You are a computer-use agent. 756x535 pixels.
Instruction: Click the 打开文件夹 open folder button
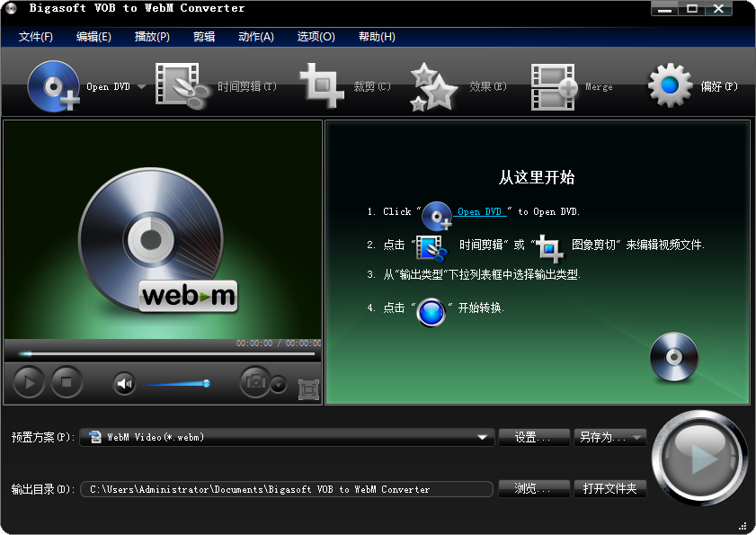point(610,489)
